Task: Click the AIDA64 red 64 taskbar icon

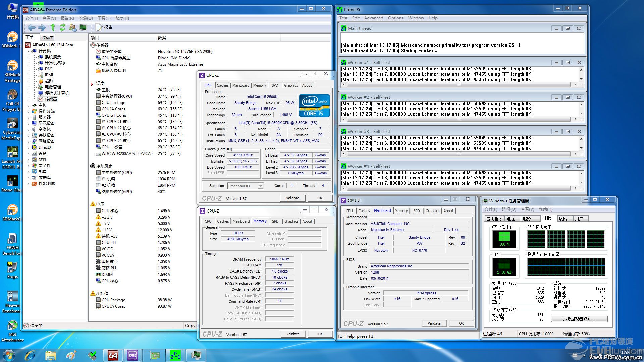Action: point(113,355)
